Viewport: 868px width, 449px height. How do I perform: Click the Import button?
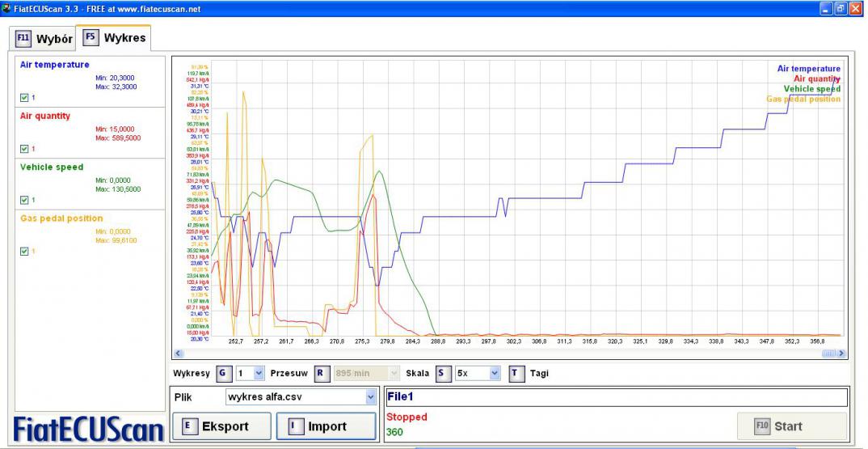[x=326, y=426]
